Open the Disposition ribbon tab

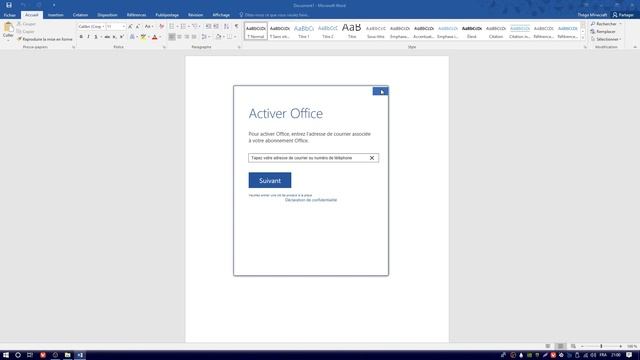pyautogui.click(x=107, y=15)
